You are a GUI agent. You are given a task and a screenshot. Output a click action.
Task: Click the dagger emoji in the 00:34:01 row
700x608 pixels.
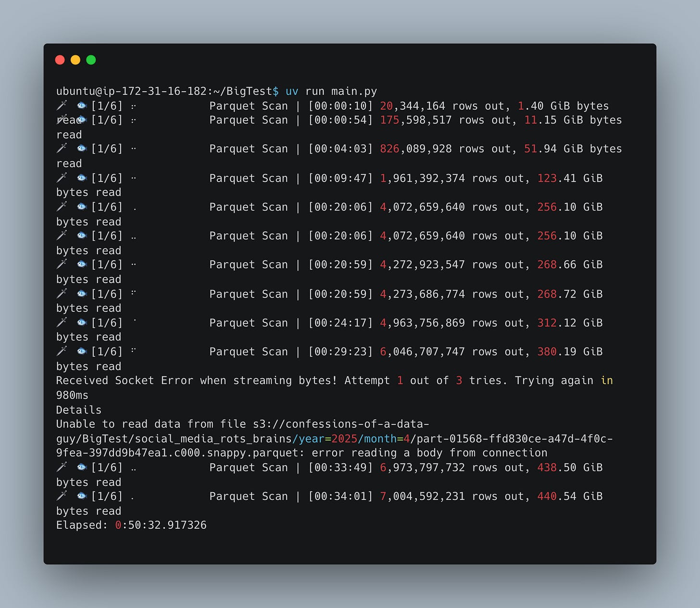[62, 496]
